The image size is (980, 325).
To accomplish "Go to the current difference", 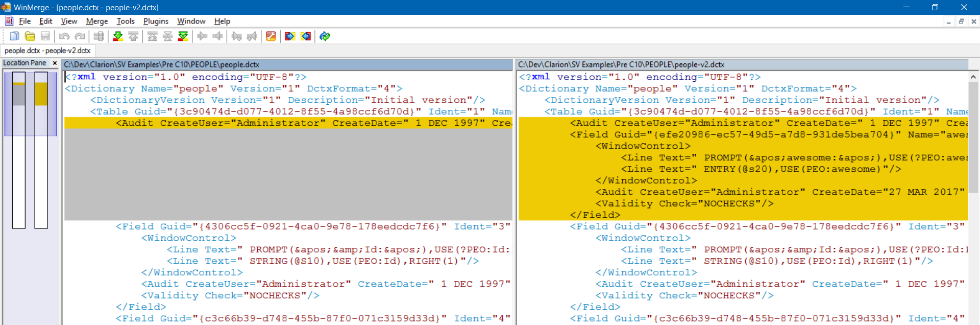I will (168, 36).
